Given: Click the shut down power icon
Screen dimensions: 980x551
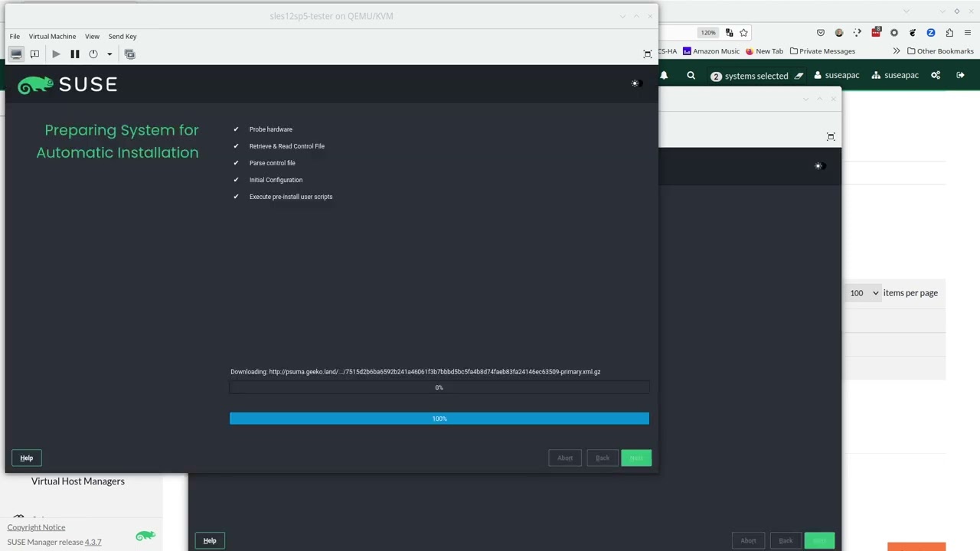Looking at the screenshot, I should pos(93,54).
